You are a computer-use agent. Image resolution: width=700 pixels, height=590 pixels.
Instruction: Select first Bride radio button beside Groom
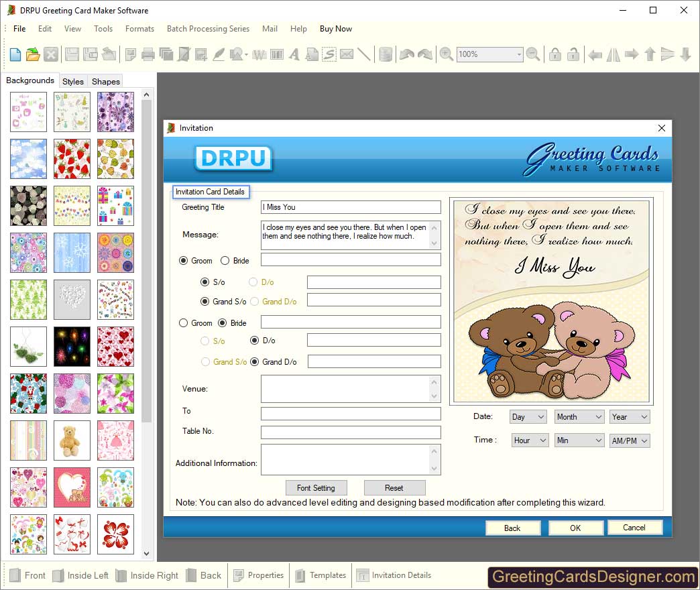[x=225, y=261]
